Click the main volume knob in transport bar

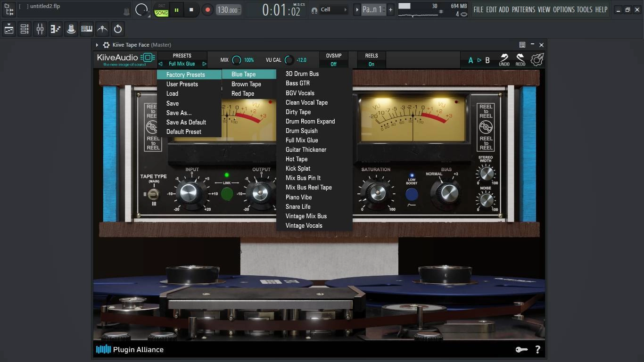[141, 9]
